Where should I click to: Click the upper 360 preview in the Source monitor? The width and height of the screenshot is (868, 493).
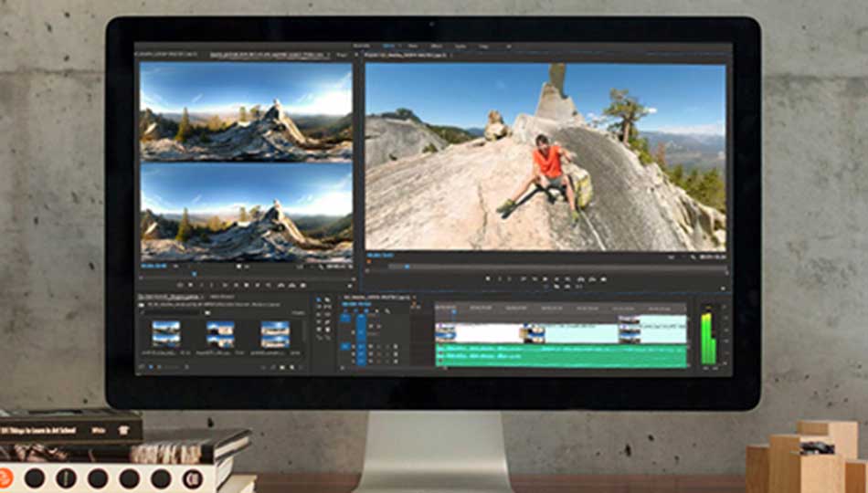(245, 112)
